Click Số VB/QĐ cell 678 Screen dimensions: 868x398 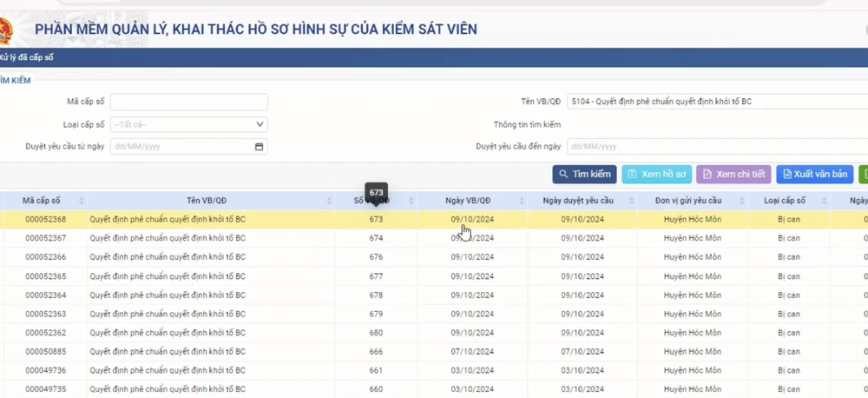coord(376,295)
